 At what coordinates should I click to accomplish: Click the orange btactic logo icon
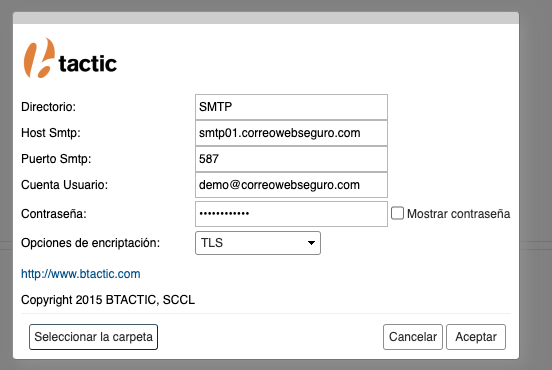coord(39,58)
